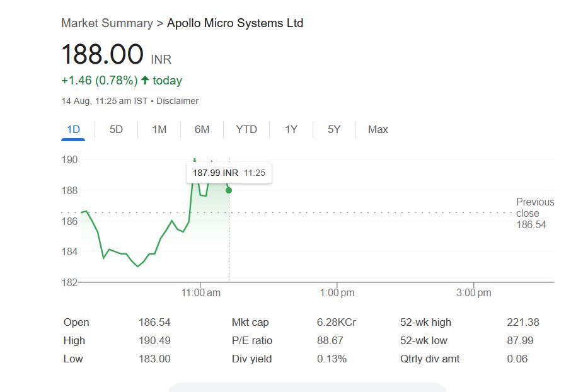Open the Max range tab
This screenshot has height=392, width=583.
click(378, 129)
